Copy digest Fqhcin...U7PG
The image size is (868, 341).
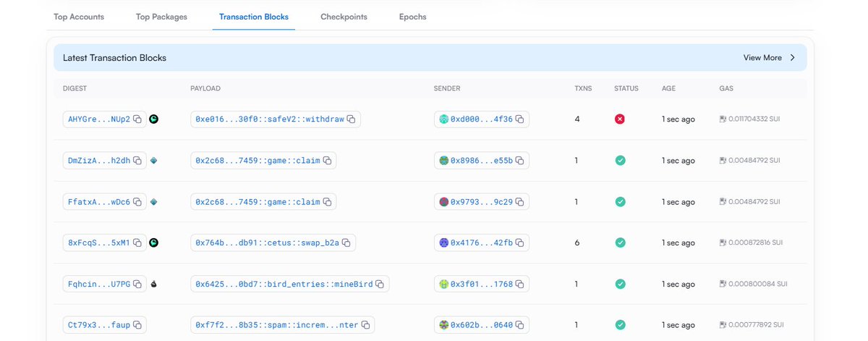(x=137, y=284)
